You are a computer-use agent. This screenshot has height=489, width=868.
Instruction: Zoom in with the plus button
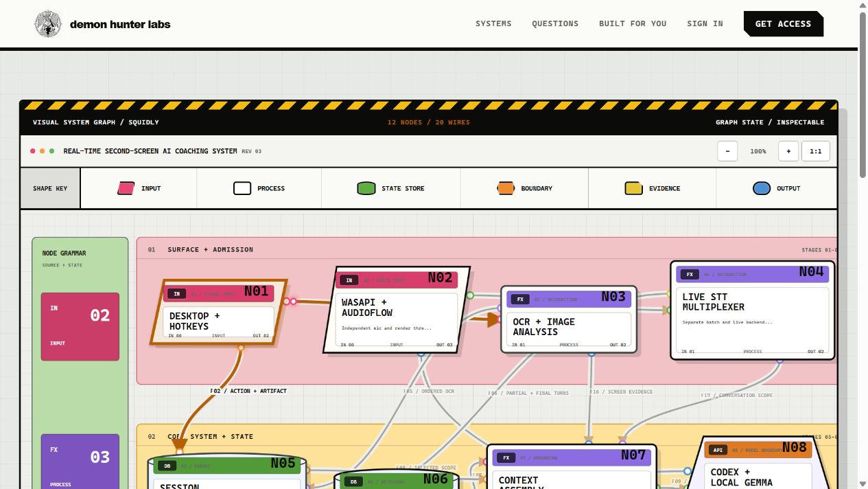(x=788, y=151)
